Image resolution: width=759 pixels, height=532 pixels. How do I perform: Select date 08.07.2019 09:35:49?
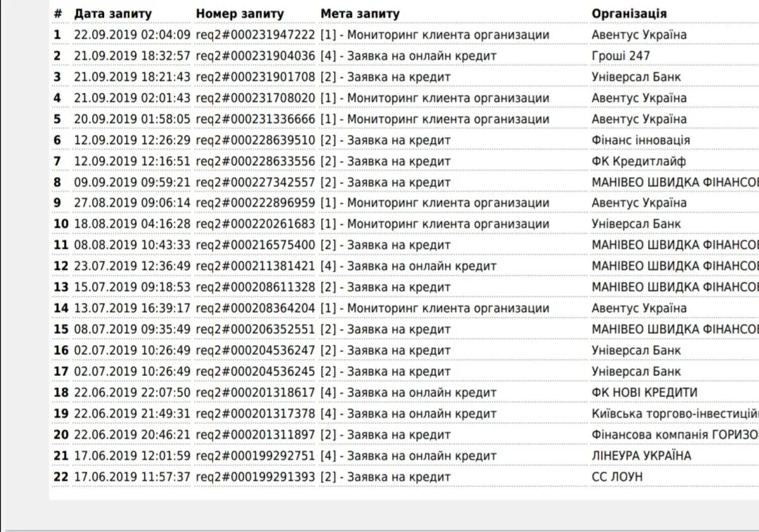132,330
